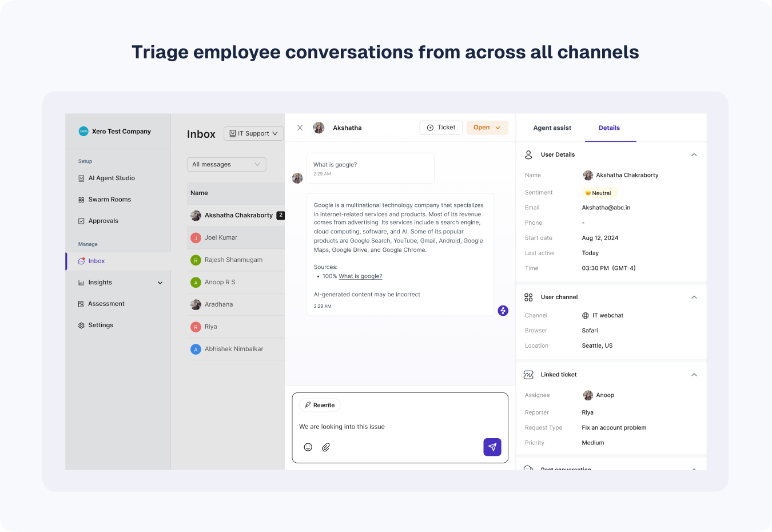Collapse the User channel section
Screen dimensions: 772x532
click(694, 297)
